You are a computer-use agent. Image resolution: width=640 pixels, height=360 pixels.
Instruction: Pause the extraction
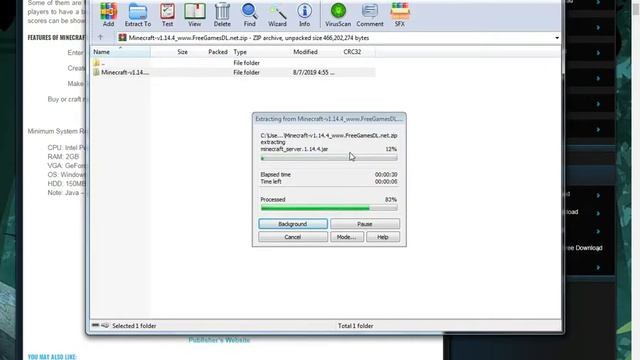pyautogui.click(x=365, y=224)
